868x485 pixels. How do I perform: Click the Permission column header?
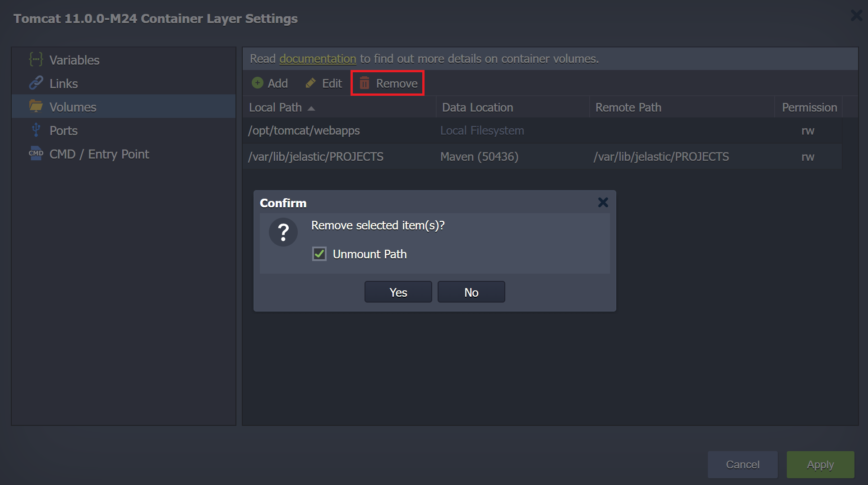click(x=809, y=107)
